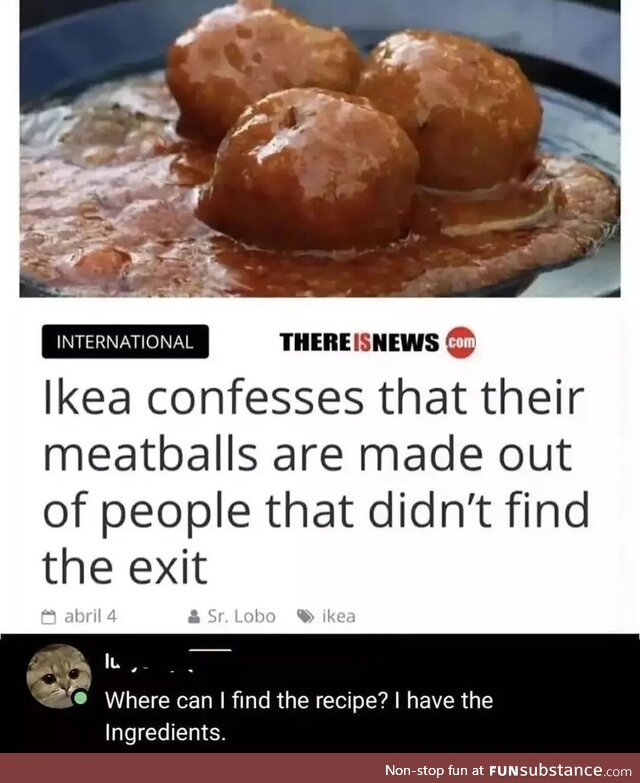Image resolution: width=640 pixels, height=783 pixels.
Task: Click the green online status dot
Action: (80, 698)
